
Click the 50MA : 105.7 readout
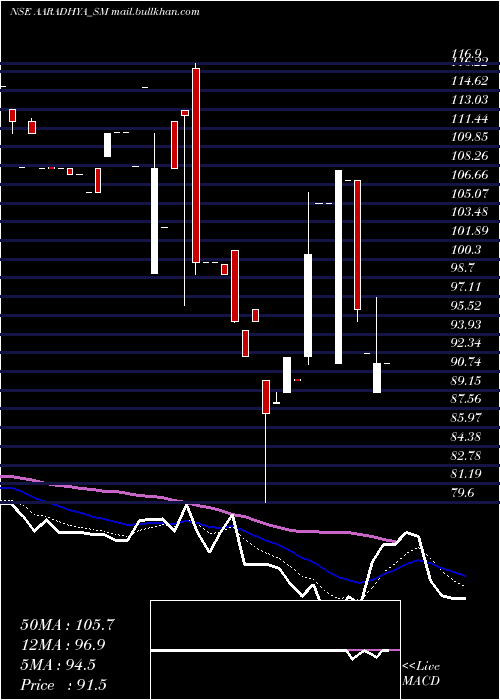point(68,625)
